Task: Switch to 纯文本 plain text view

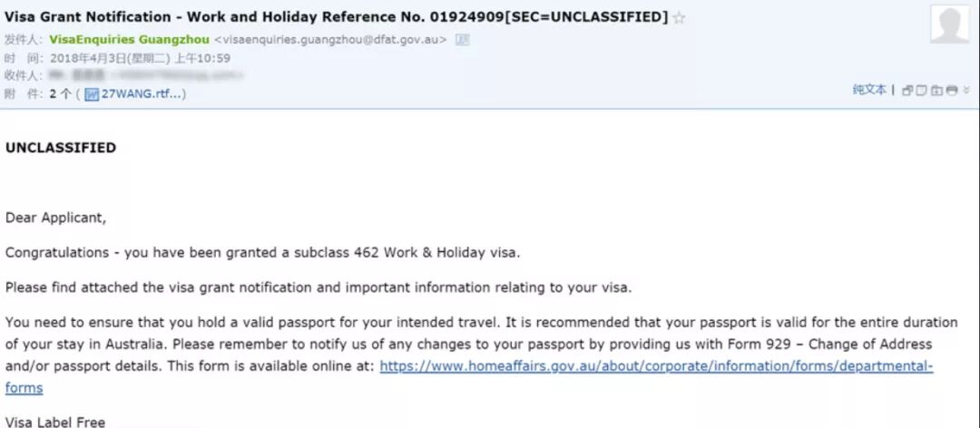Action: pyautogui.click(x=869, y=90)
